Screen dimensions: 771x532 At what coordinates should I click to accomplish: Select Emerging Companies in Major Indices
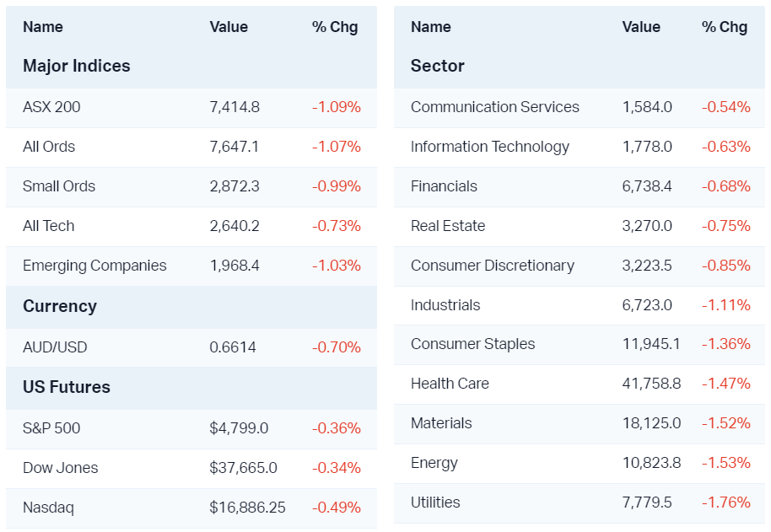[94, 266]
